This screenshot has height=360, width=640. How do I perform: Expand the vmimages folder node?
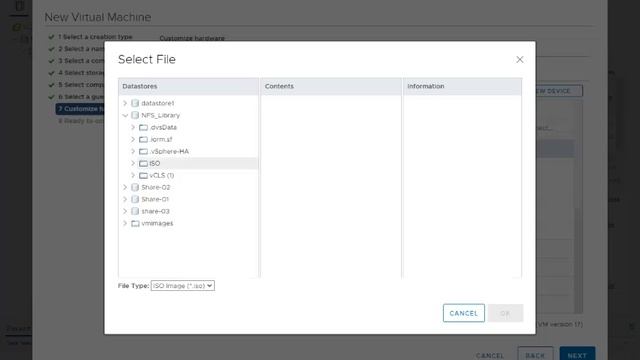coord(125,223)
